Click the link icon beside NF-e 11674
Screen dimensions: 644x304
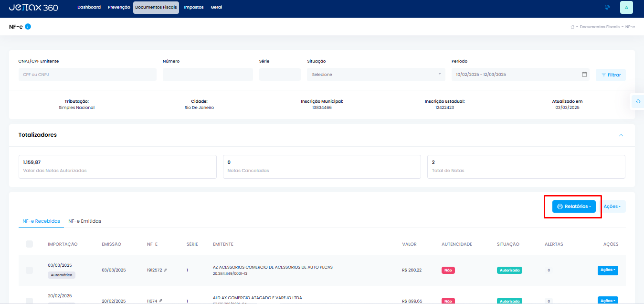pyautogui.click(x=161, y=301)
